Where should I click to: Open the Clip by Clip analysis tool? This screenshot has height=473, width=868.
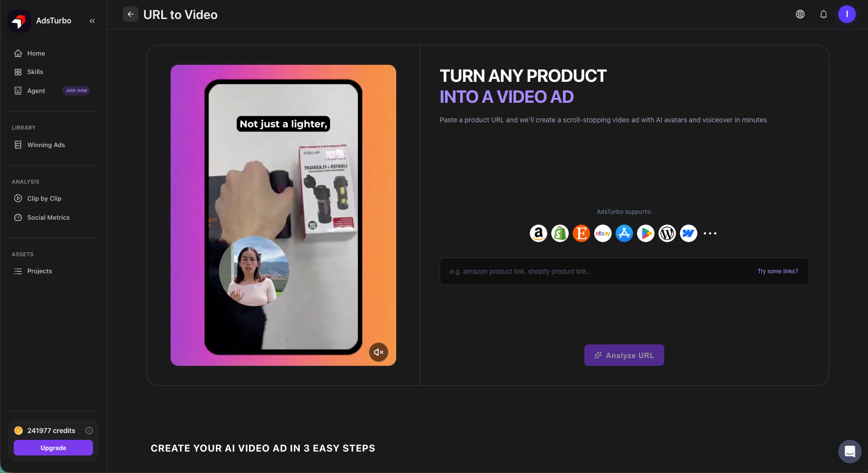[44, 198]
